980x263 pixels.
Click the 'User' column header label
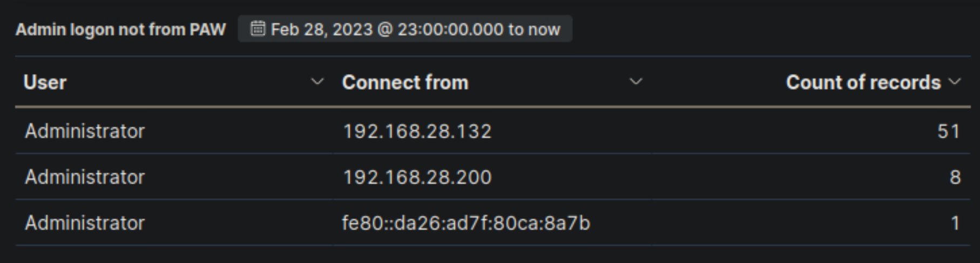click(x=45, y=83)
